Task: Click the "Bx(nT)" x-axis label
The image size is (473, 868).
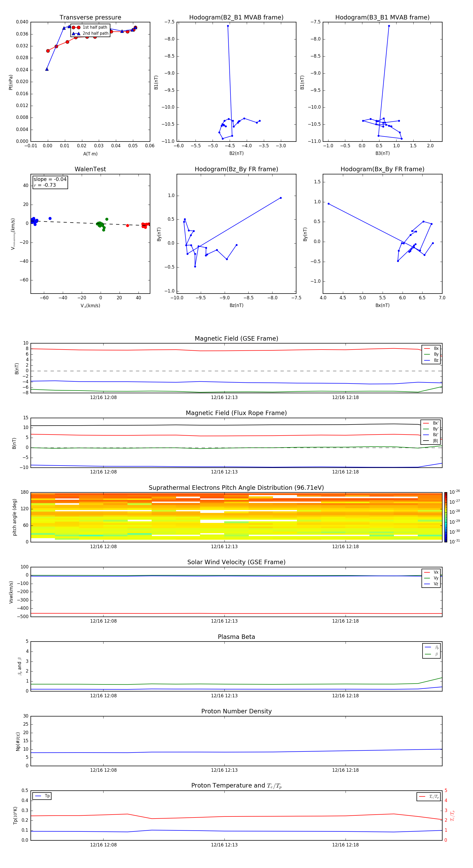Action: (382, 306)
